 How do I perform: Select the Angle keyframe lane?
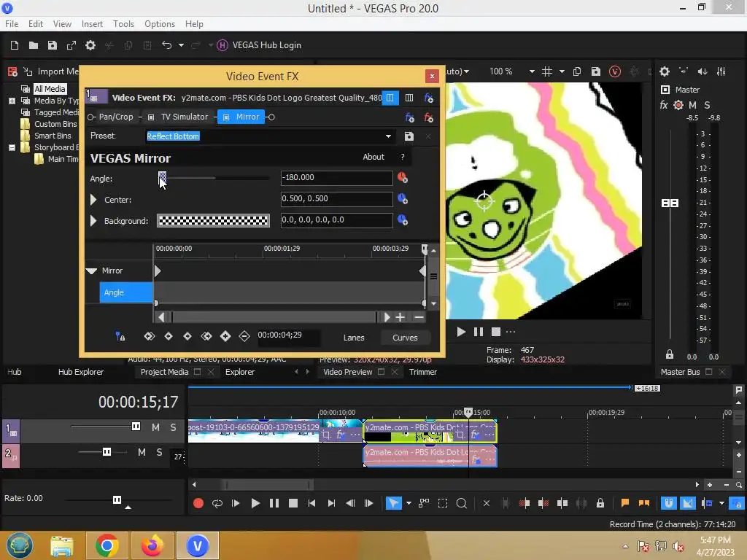point(125,292)
